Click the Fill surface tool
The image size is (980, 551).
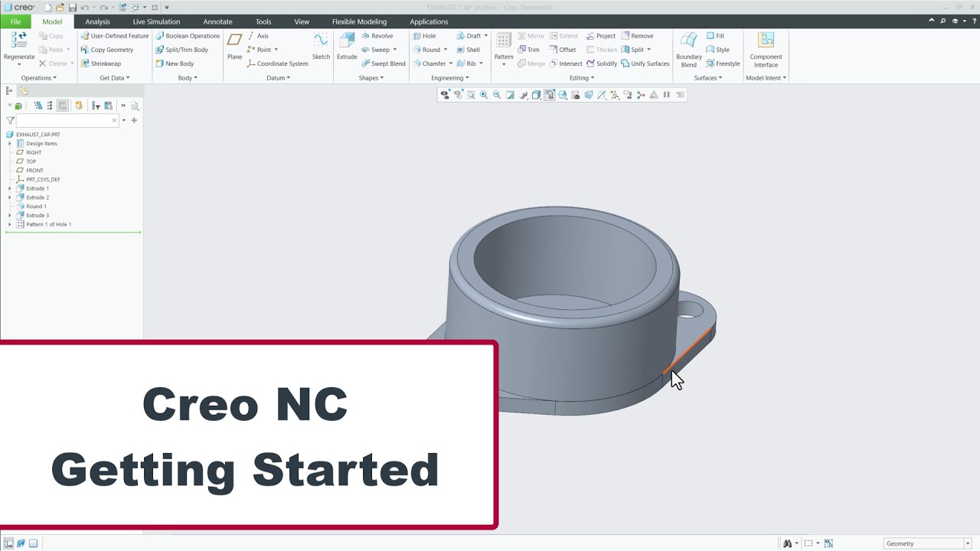tap(715, 36)
